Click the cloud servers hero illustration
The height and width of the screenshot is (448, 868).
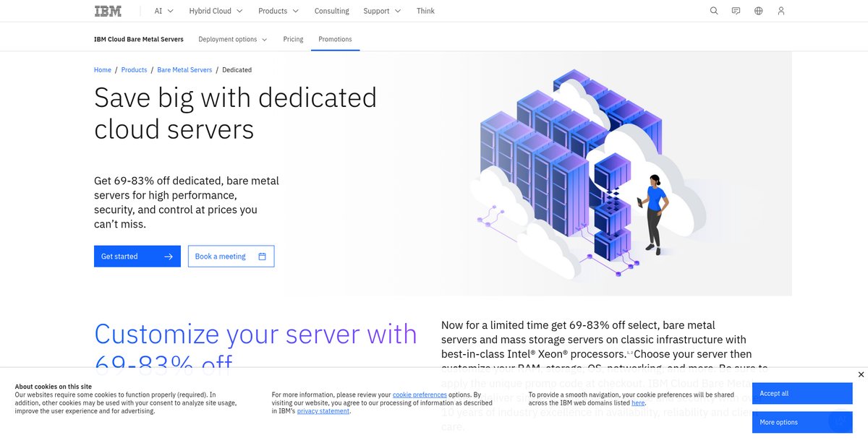point(587,173)
